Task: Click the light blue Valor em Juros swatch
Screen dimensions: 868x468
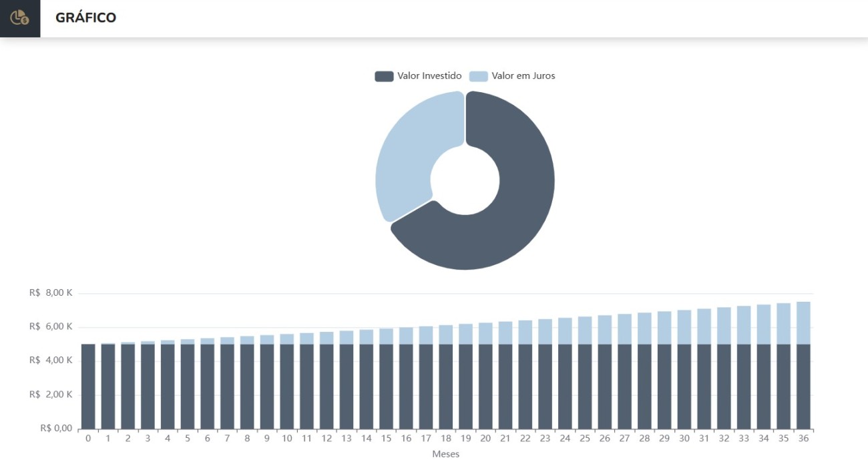Action: tap(478, 76)
